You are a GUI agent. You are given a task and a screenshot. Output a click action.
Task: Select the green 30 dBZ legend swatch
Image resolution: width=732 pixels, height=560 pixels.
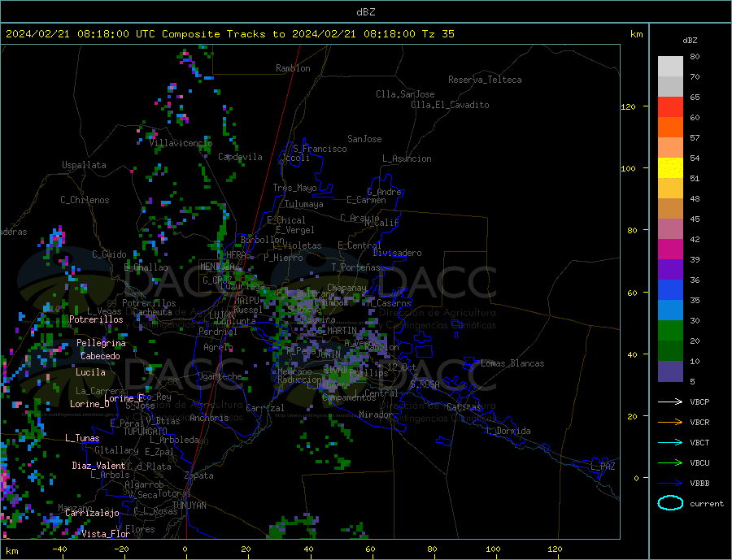[x=670, y=331]
